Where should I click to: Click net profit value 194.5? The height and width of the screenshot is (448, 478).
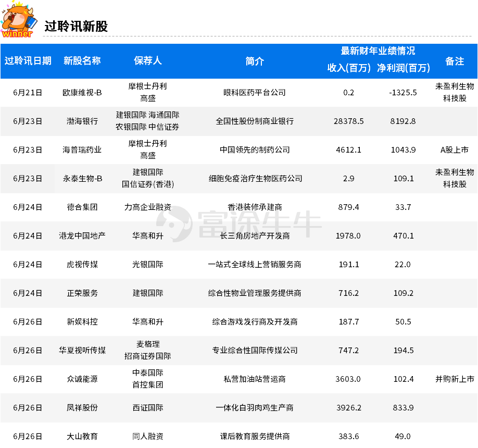(404, 351)
